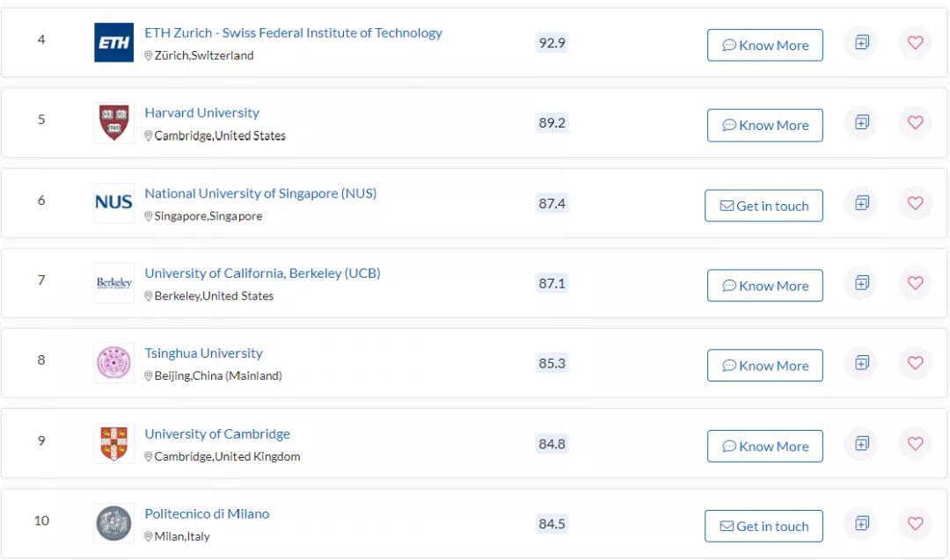Add Politecnico di Milano to compare
This screenshot has width=950, height=560.
coord(861,524)
